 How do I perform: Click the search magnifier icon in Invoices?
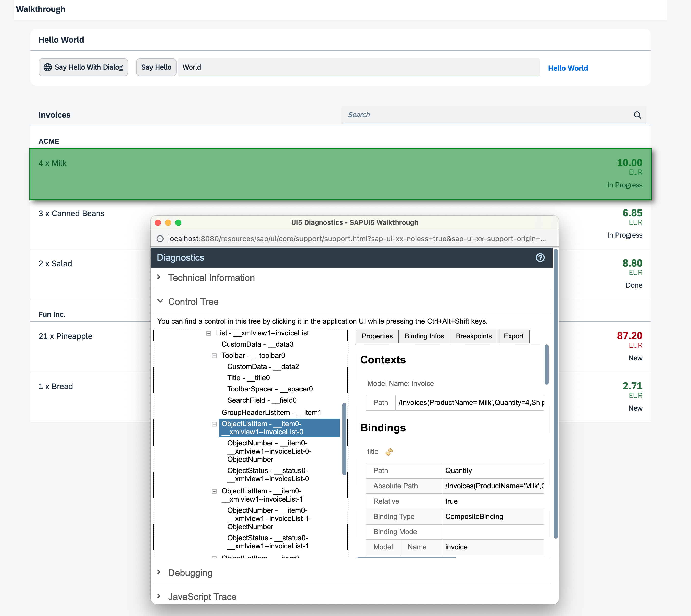(637, 115)
